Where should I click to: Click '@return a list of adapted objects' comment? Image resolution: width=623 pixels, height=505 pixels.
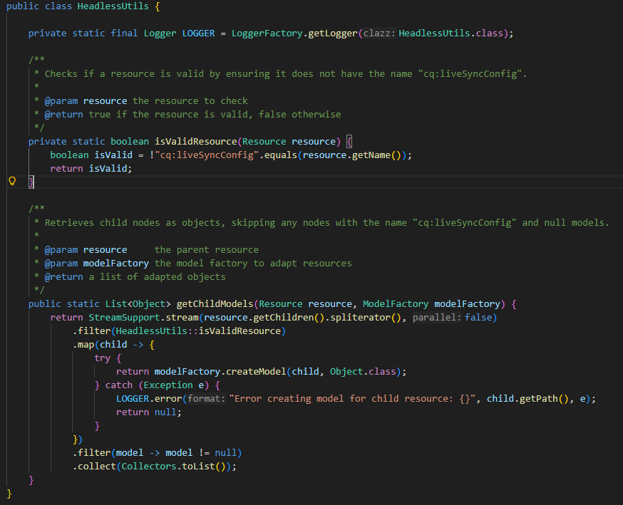pos(135,277)
